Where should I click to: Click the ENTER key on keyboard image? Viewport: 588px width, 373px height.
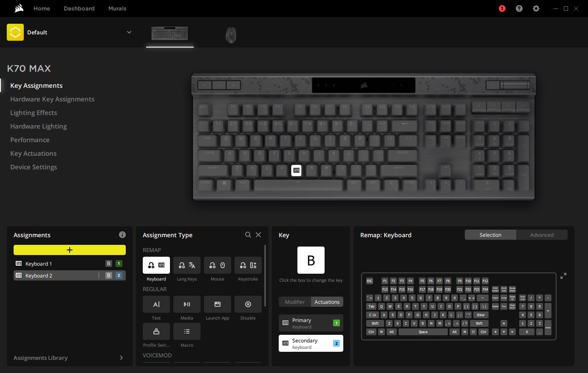click(402, 154)
